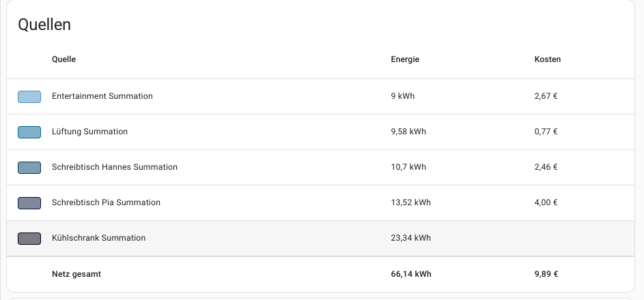The width and height of the screenshot is (644, 300).
Task: Click the 2,67 € Entertainment cost value
Action: pyautogui.click(x=546, y=97)
